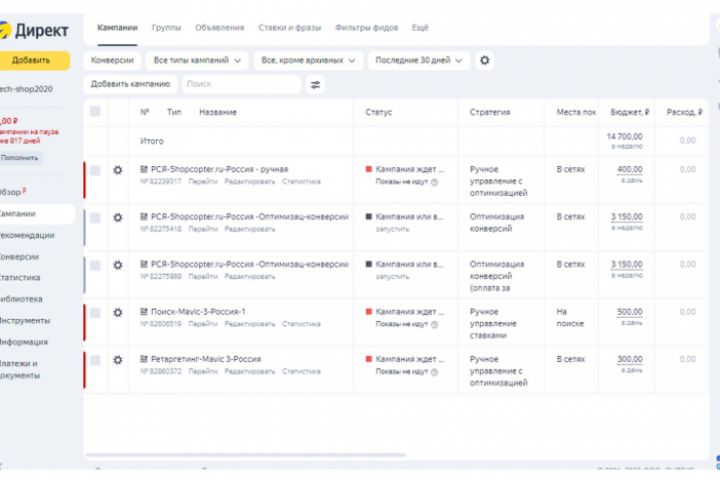The image size is (720, 480).
Task: Edit budget 500,00 for Поиск-Mavic-3-Россия-1
Action: tap(630, 312)
